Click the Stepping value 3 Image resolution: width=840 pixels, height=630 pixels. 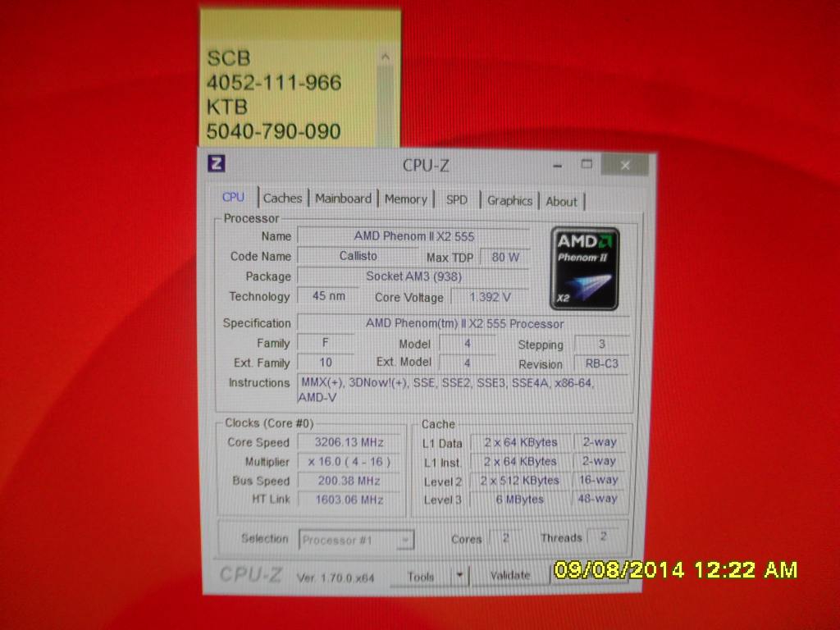point(602,344)
